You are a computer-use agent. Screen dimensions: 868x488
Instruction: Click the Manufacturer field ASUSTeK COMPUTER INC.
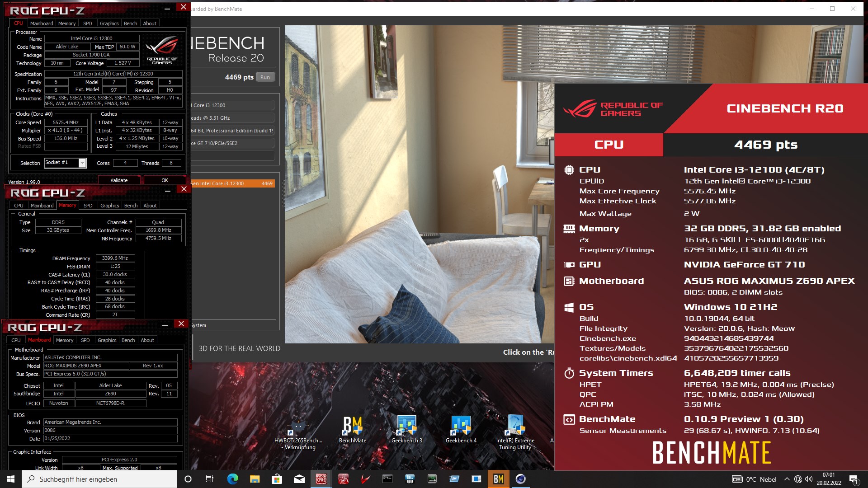click(x=110, y=358)
